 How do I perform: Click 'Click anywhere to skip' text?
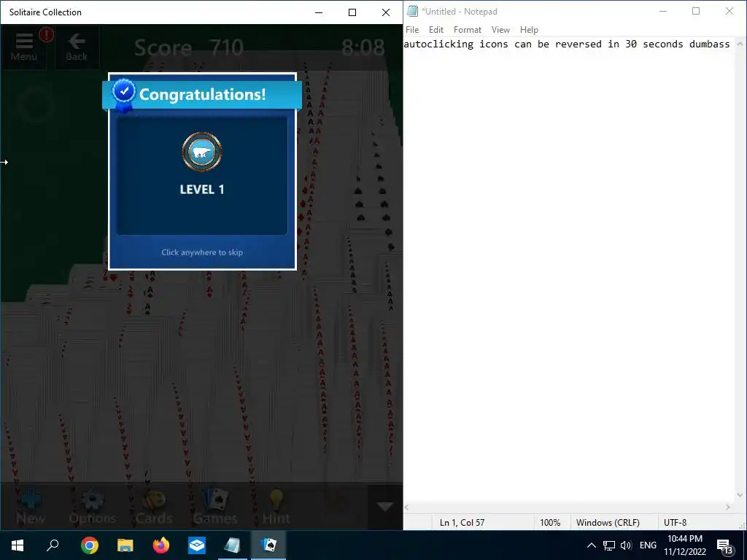202,252
